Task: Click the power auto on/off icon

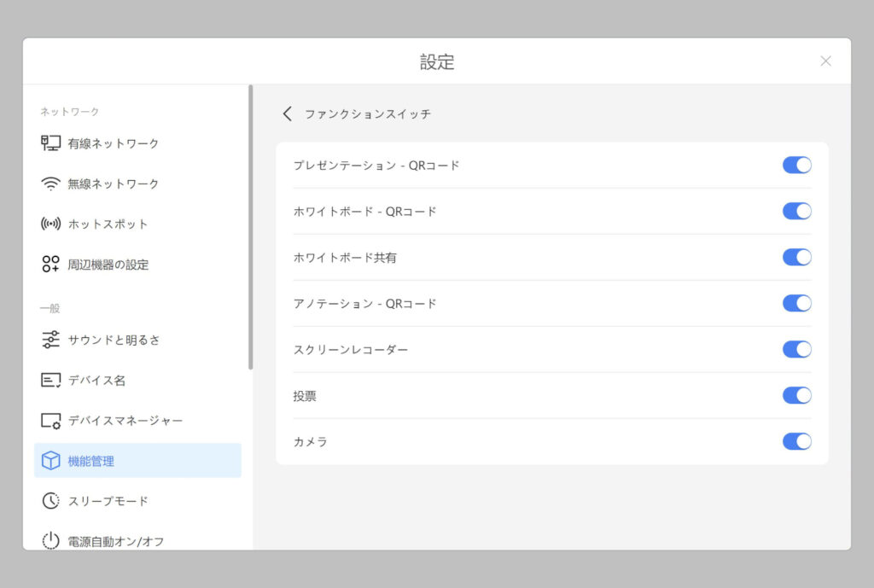Action: tap(51, 541)
